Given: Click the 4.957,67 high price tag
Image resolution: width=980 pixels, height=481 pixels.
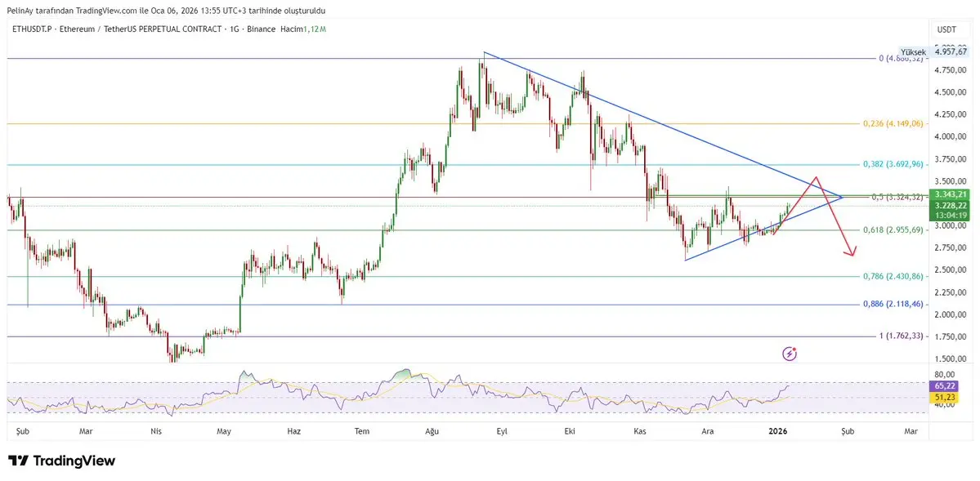Looking at the screenshot, I should [950, 52].
